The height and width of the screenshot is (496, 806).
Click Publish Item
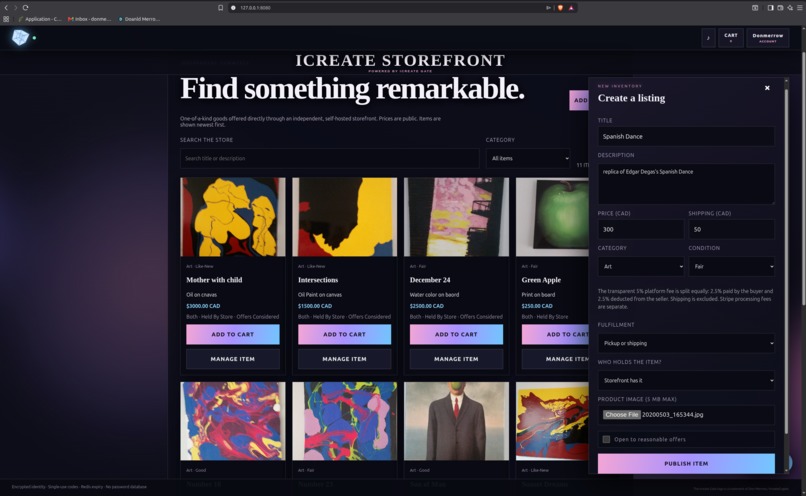(686, 464)
